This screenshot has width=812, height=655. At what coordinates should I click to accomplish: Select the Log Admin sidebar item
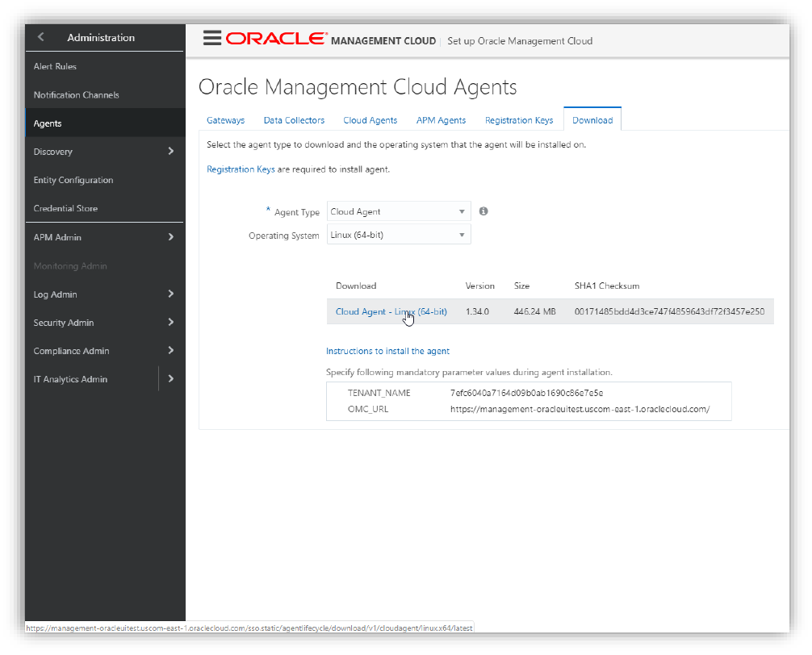click(55, 294)
